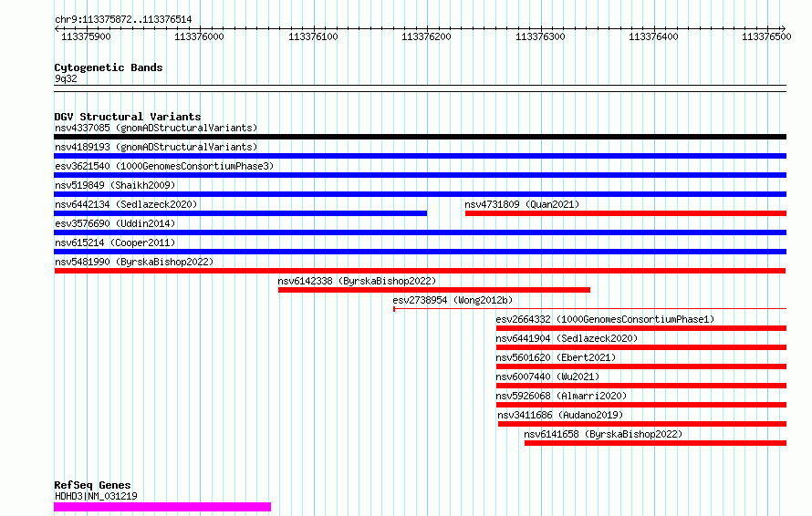The width and height of the screenshot is (812, 516).
Task: Select the red nsv6441904 bar
Action: pos(641,347)
